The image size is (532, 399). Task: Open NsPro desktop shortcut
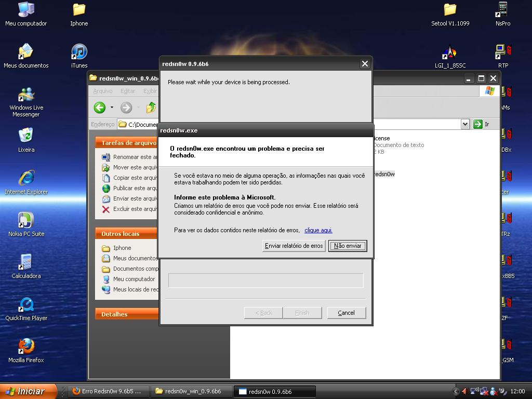(503, 14)
